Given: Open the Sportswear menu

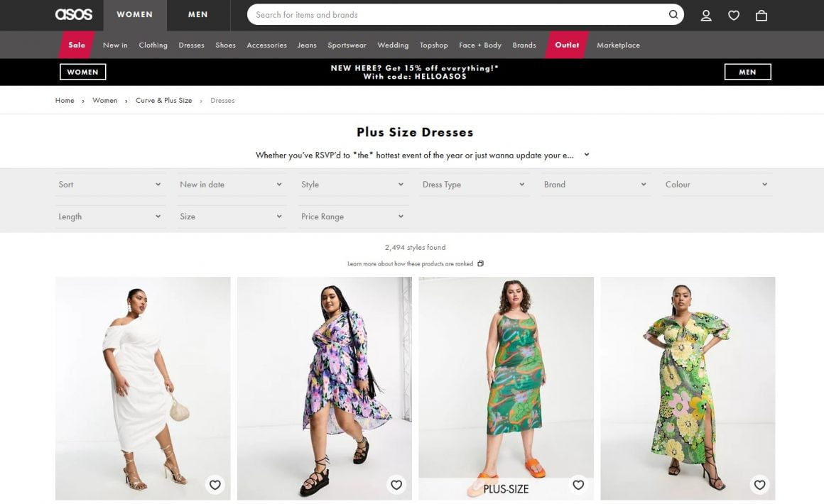Looking at the screenshot, I should coord(347,45).
